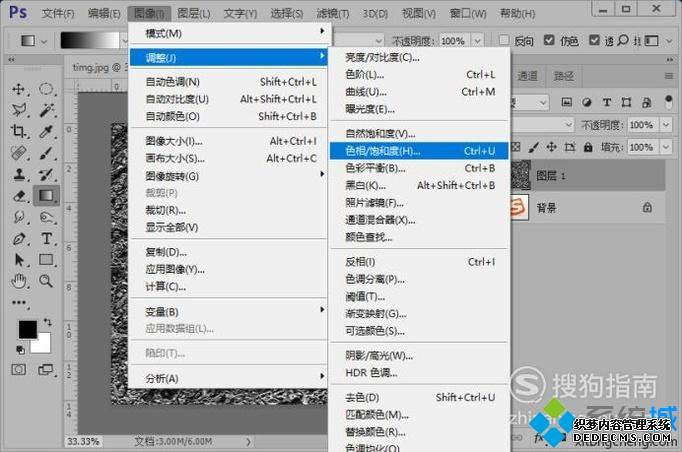Toggle the 反向 checkbox
The width and height of the screenshot is (682, 452).
coord(504,40)
